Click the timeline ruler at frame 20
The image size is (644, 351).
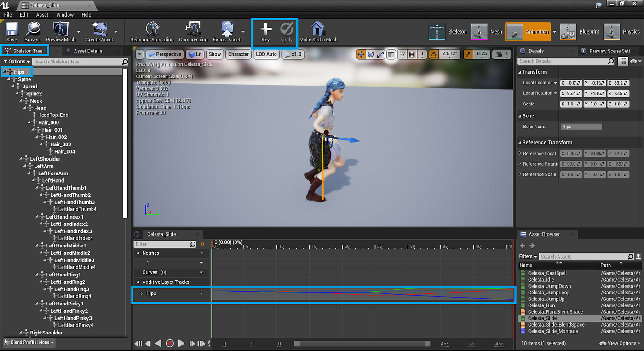click(x=346, y=247)
